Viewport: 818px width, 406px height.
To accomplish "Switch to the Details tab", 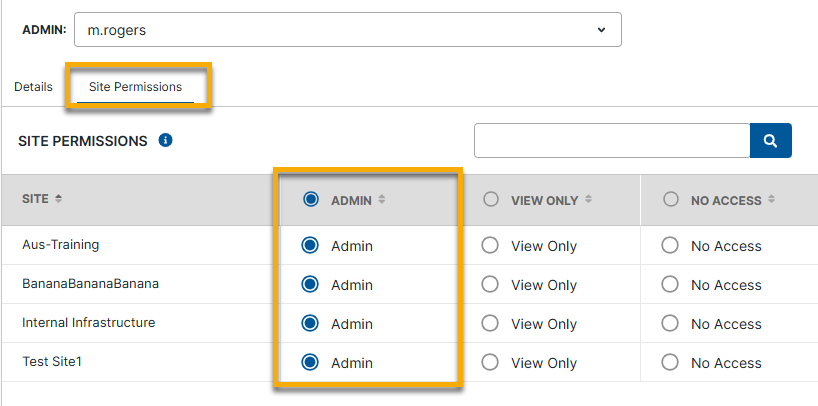I will (x=33, y=87).
